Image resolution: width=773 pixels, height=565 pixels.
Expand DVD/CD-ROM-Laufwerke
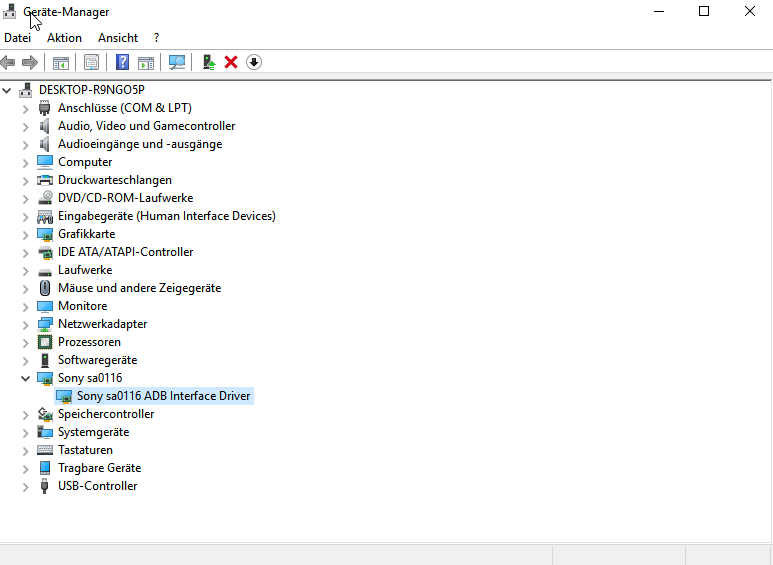(26, 199)
